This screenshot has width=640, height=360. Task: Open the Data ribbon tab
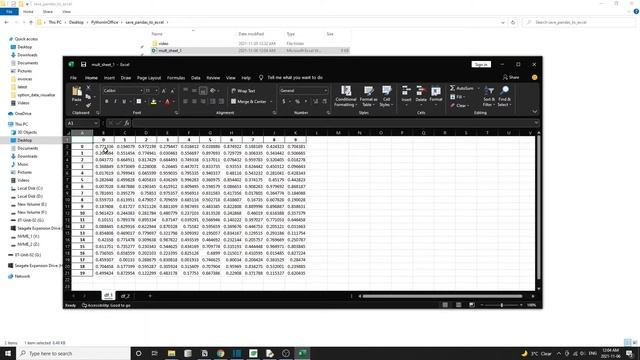[196, 78]
